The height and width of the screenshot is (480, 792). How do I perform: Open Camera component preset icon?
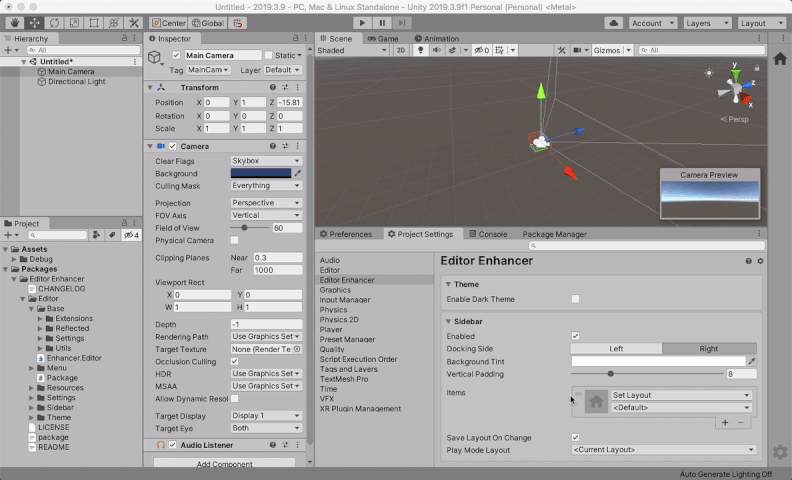(285, 146)
